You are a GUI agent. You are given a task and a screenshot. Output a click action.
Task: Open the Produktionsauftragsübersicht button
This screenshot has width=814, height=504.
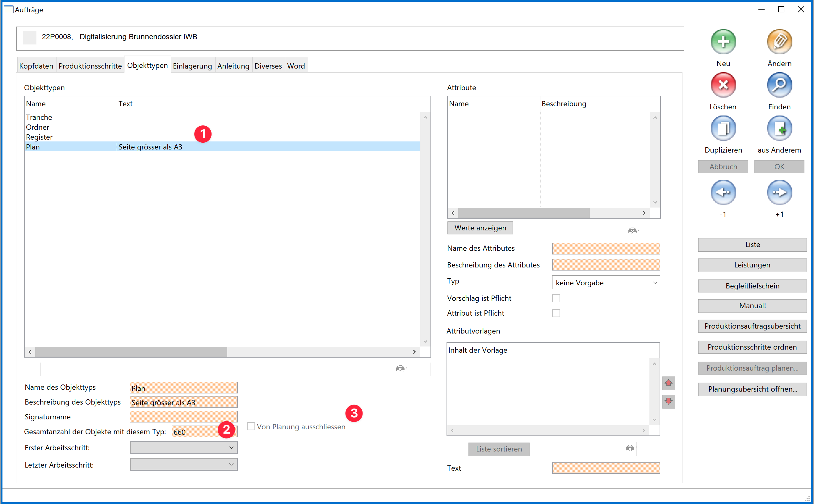click(x=752, y=326)
